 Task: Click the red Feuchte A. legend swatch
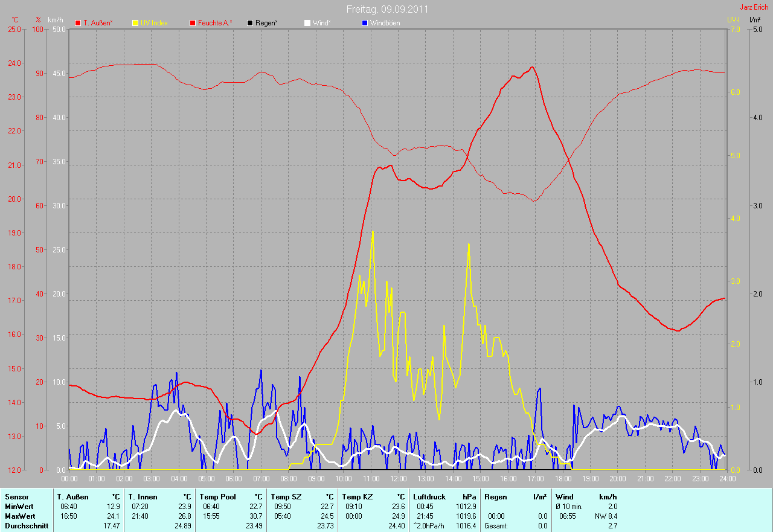193,23
